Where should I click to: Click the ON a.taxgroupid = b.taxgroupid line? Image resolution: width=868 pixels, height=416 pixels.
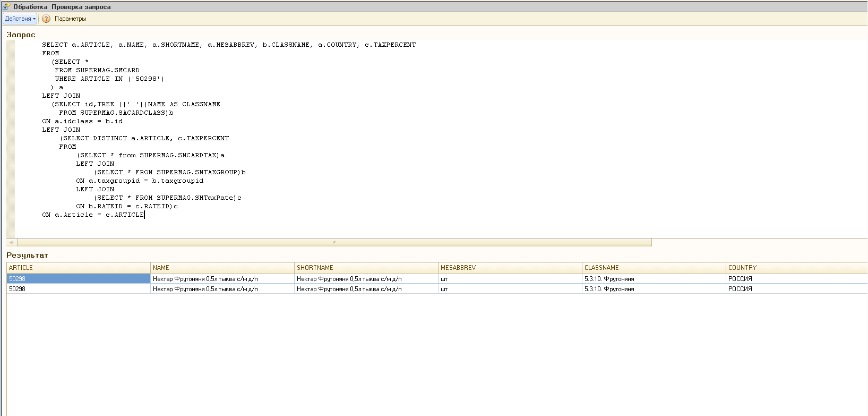pos(140,181)
